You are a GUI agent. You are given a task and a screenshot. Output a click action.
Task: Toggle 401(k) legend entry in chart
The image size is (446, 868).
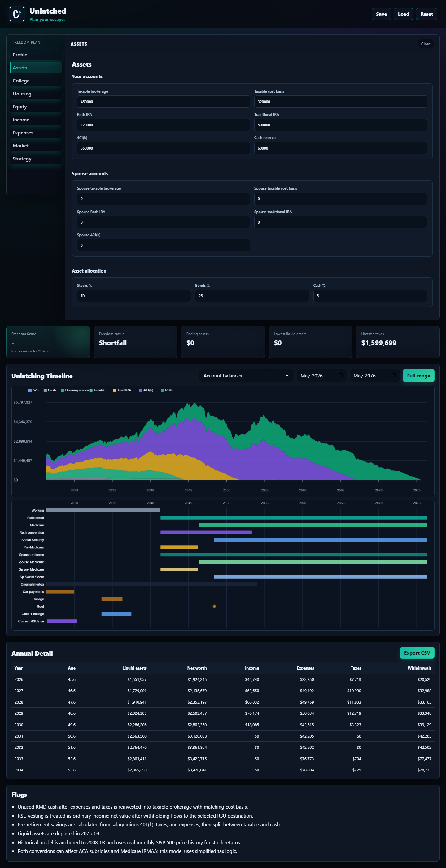[146, 390]
